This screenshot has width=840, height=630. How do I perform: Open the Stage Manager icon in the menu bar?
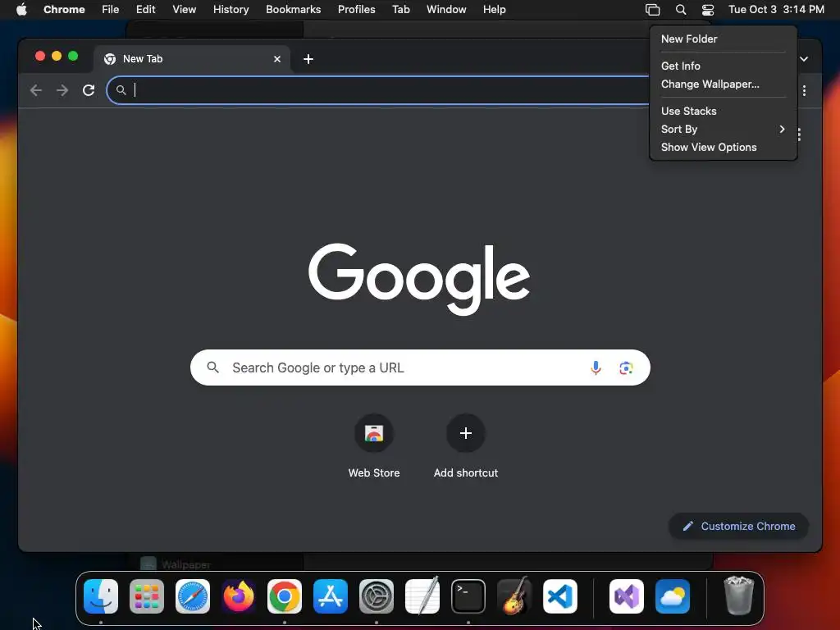(x=652, y=10)
